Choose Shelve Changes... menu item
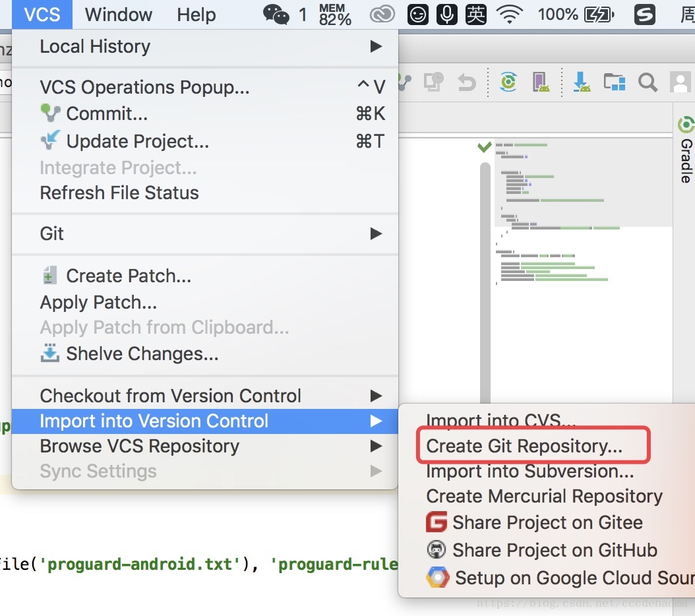Viewport: 695px width, 616px height. point(205,354)
